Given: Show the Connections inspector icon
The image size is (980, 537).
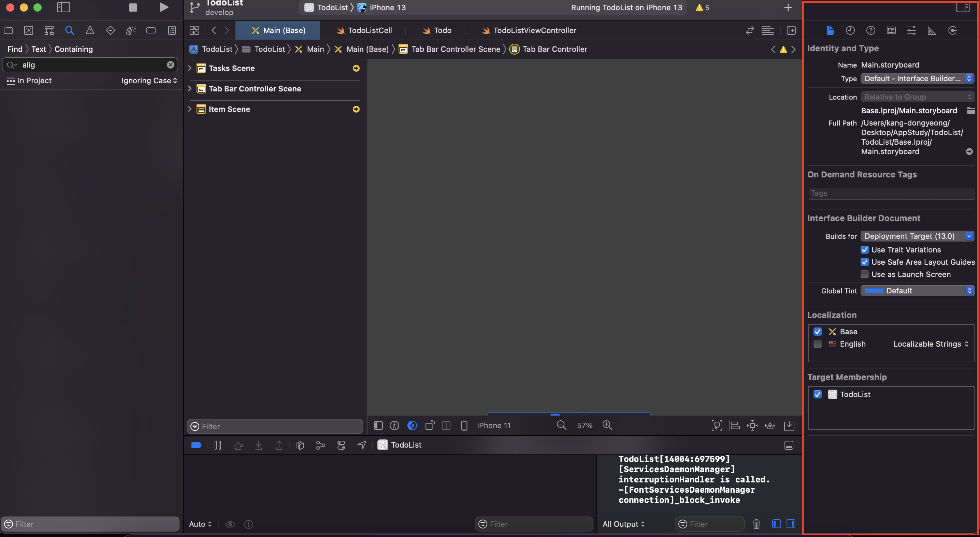Looking at the screenshot, I should point(952,30).
